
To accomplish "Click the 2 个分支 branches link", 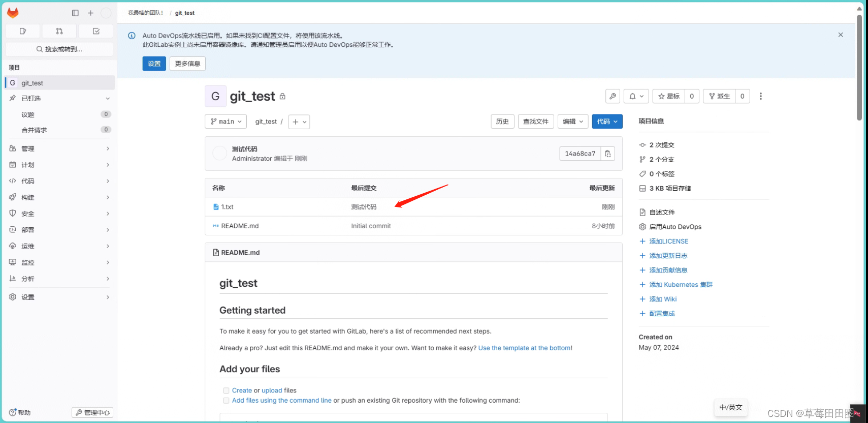I will pos(661,159).
